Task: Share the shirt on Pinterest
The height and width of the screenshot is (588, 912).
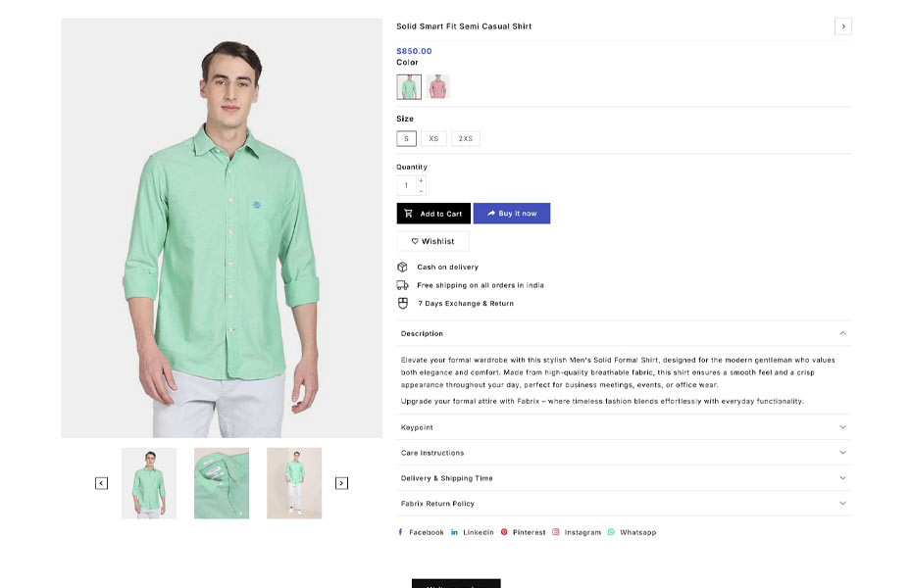Action: pos(504,532)
